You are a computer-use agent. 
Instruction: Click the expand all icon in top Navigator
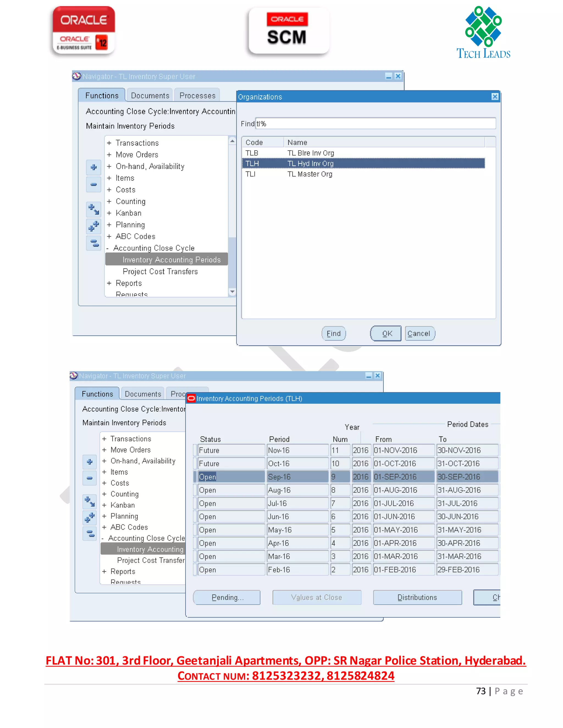click(94, 226)
